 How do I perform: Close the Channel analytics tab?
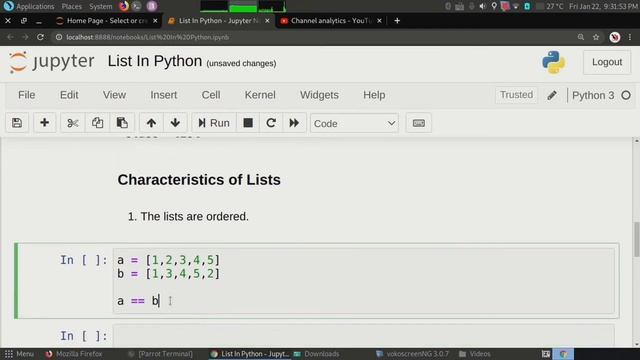coord(379,20)
